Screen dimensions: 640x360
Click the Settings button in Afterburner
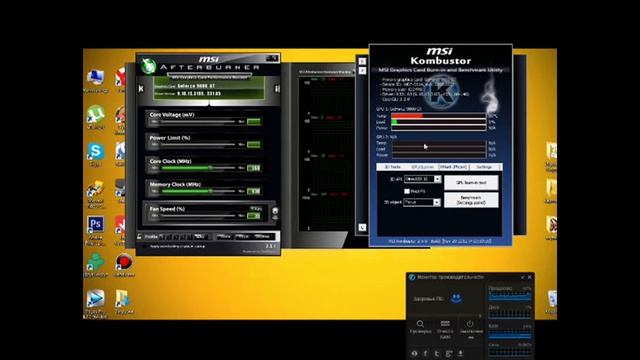point(262,236)
